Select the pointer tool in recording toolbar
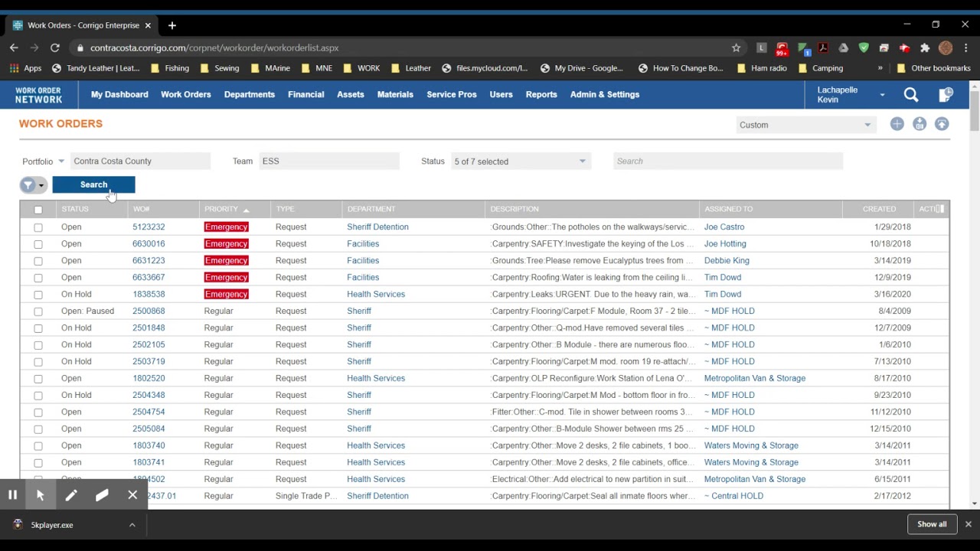 coord(41,495)
